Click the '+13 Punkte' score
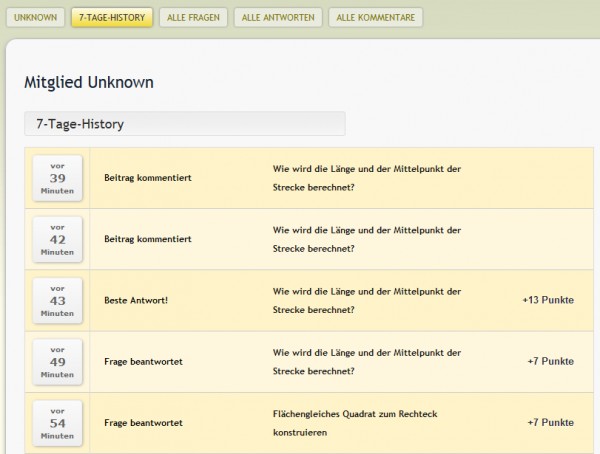The image size is (600, 454). [x=547, y=300]
